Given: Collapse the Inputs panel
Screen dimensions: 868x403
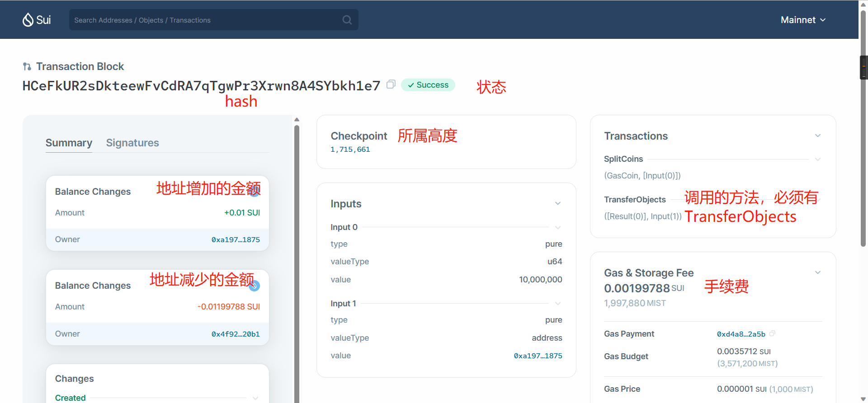Looking at the screenshot, I should pos(558,204).
